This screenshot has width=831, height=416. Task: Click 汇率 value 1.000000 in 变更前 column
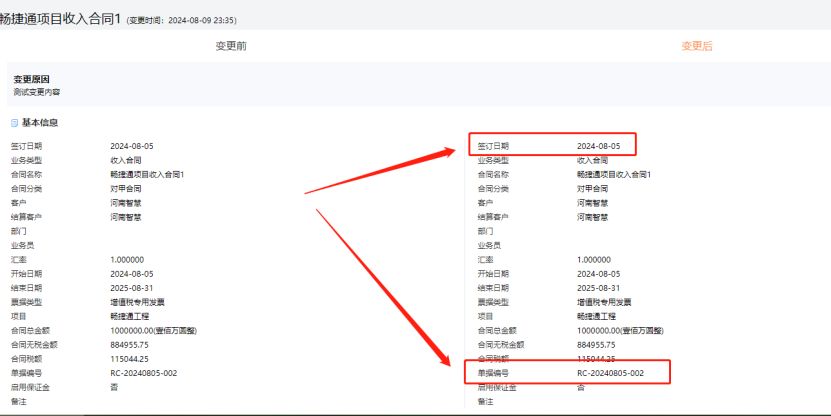(127, 260)
